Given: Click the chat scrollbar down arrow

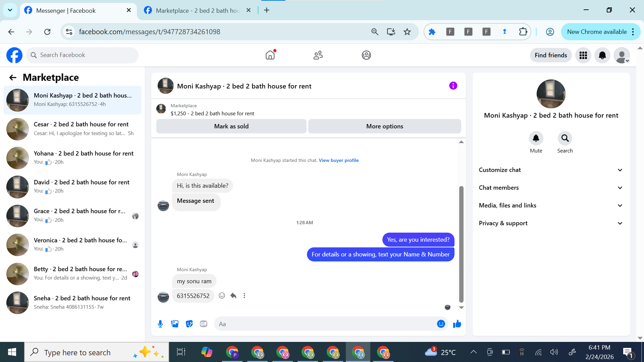Looking at the screenshot, I should click(x=461, y=307).
